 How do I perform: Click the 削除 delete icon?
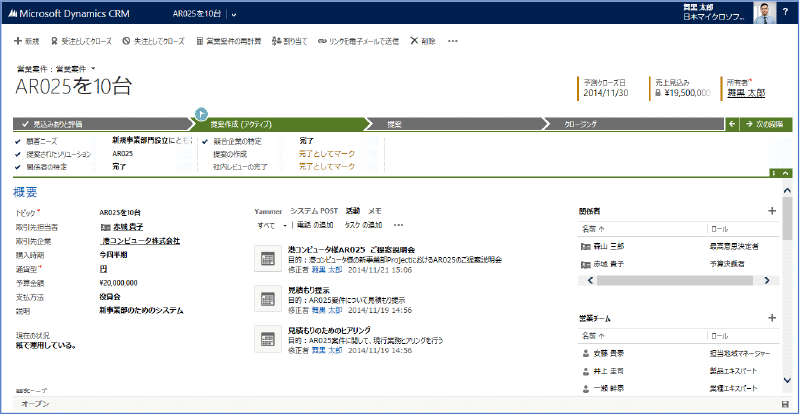point(414,41)
